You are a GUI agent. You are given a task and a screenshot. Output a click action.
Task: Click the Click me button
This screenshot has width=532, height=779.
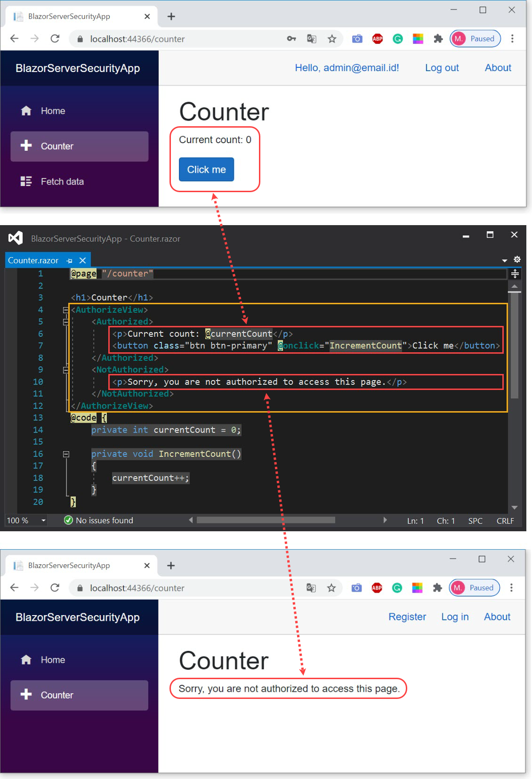coord(206,170)
